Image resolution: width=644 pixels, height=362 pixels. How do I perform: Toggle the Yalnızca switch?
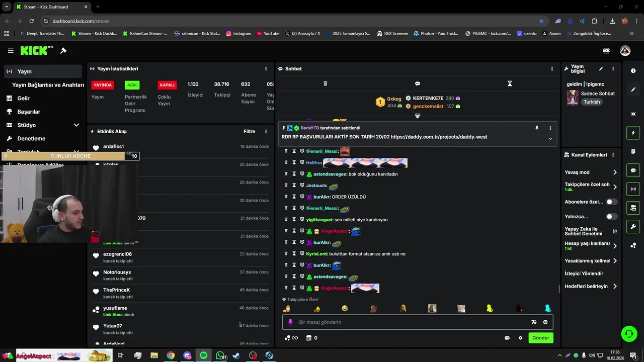(x=611, y=217)
